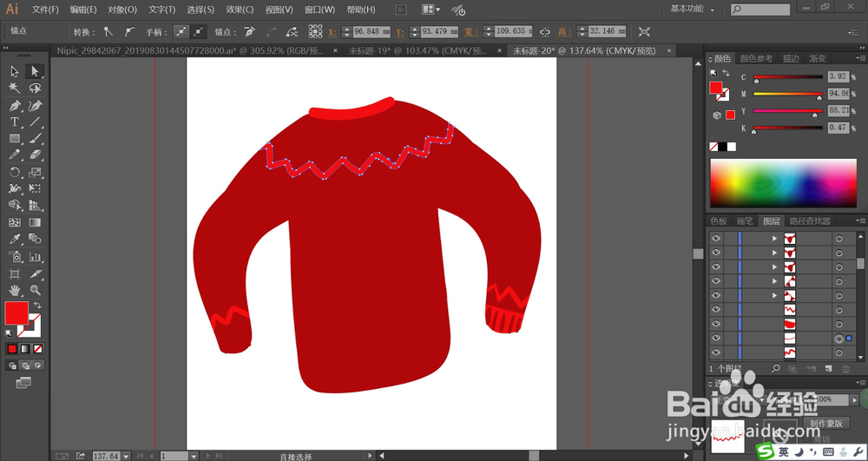
Task: Click the delete trash icon in Layers panel
Action: tap(845, 369)
